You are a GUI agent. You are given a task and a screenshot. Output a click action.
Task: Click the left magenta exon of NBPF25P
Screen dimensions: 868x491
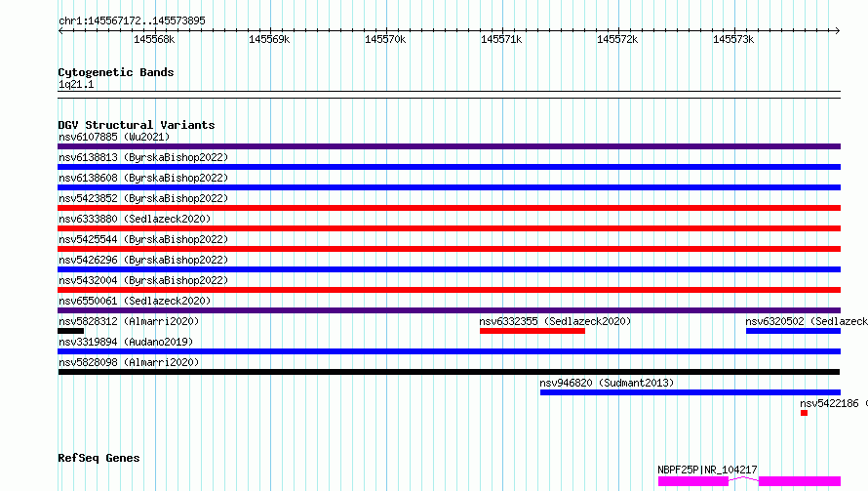click(x=693, y=481)
